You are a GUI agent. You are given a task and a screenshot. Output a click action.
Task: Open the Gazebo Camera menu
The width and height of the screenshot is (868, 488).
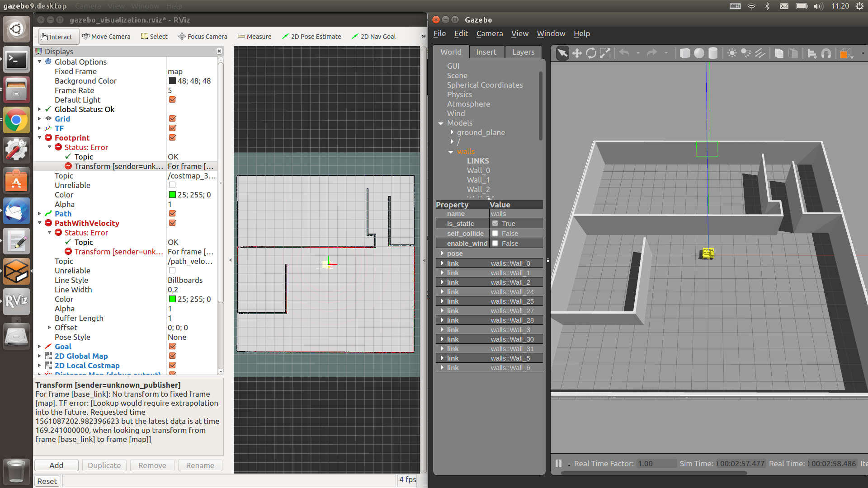pos(489,33)
